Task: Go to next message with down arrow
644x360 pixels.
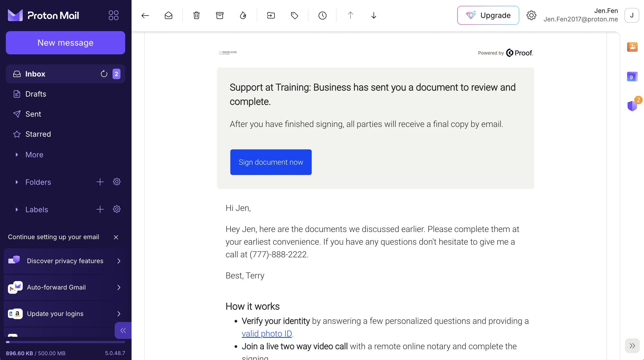Action: (374, 16)
